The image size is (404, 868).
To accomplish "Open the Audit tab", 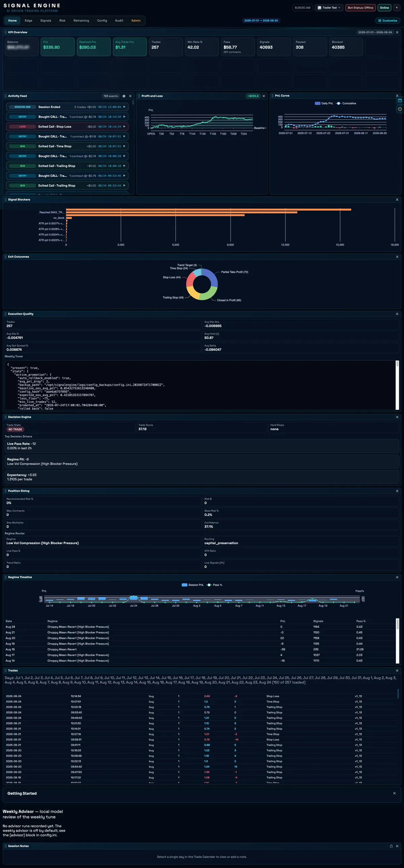I will [x=119, y=21].
